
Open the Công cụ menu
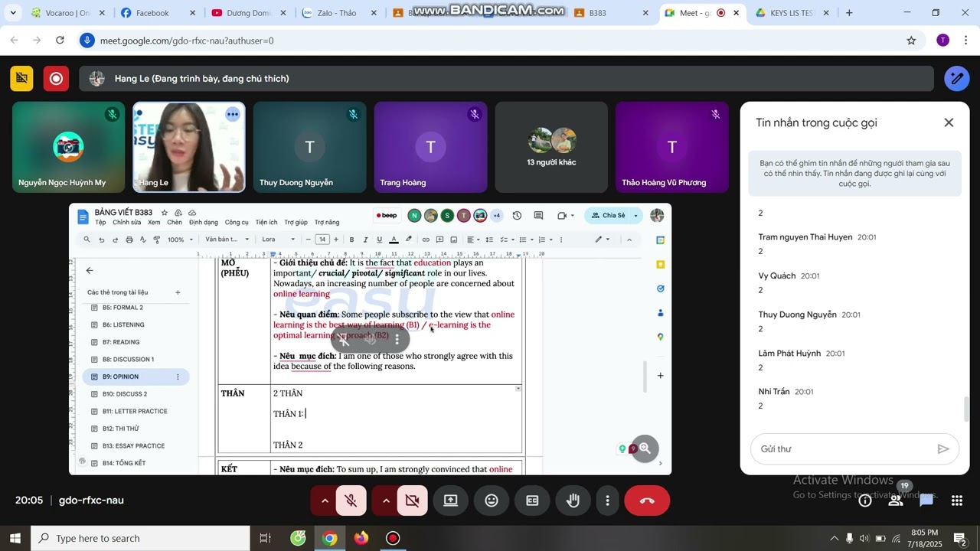[237, 223]
